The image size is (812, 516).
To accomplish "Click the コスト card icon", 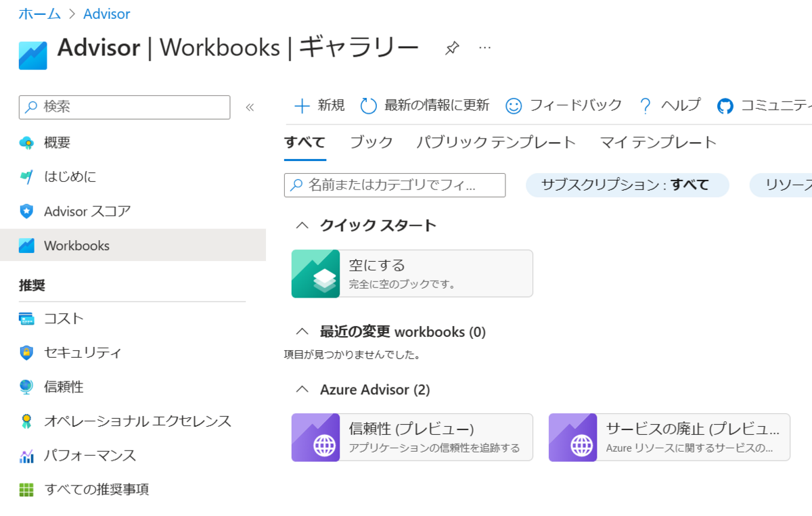I will click(x=26, y=319).
